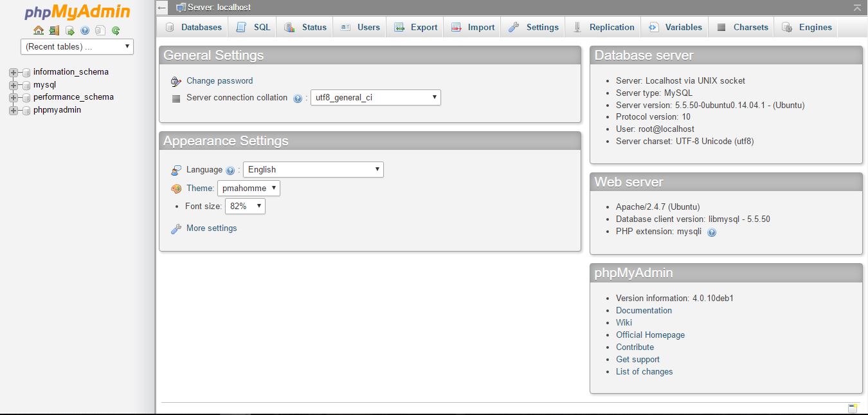Click help icon next to Language
The width and height of the screenshot is (868, 415).
[231, 171]
